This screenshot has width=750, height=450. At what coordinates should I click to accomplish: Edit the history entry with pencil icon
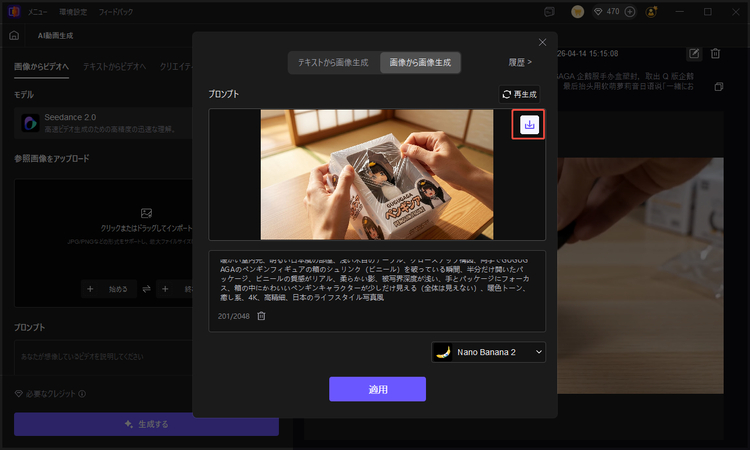(x=694, y=54)
